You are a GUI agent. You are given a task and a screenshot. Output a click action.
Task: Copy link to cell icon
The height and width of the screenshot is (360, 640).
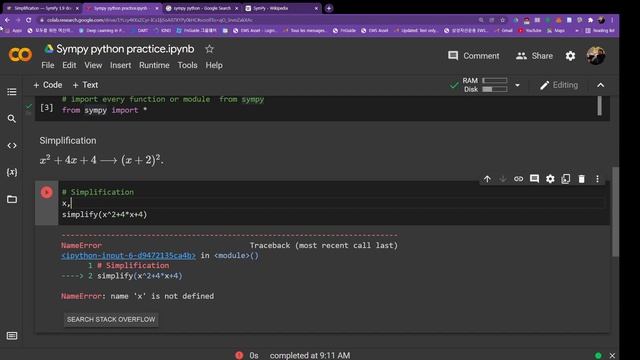click(x=518, y=179)
